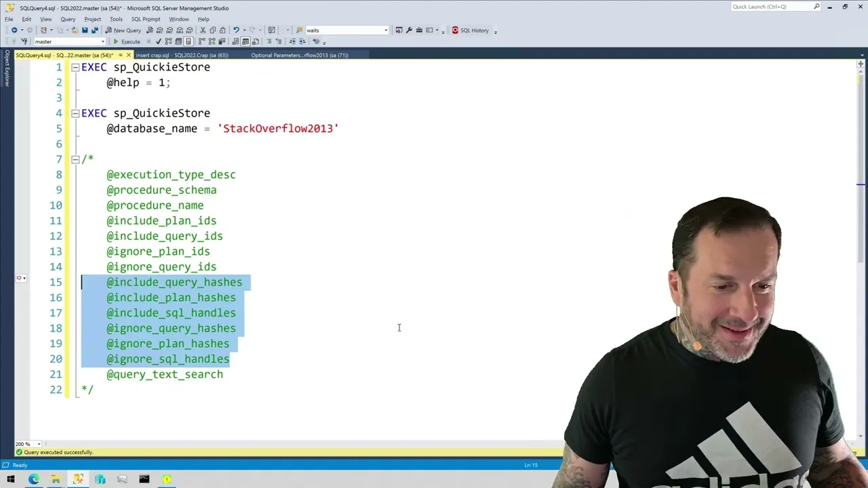Image resolution: width=868 pixels, height=488 pixels.
Task: Switch to the insert crap.sql tab
Action: click(182, 55)
